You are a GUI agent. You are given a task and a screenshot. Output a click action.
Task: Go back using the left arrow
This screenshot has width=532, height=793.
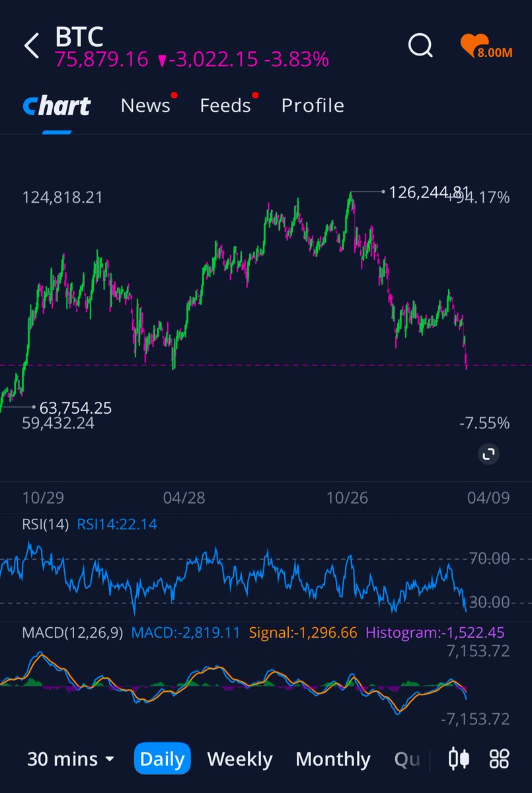32,46
